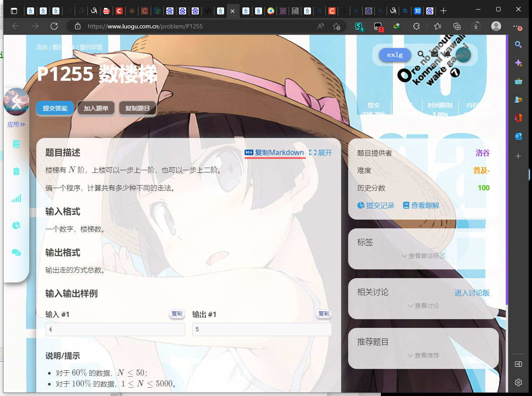
Task: Open Edge sidebar tools briefcase icon
Action: tap(518, 81)
